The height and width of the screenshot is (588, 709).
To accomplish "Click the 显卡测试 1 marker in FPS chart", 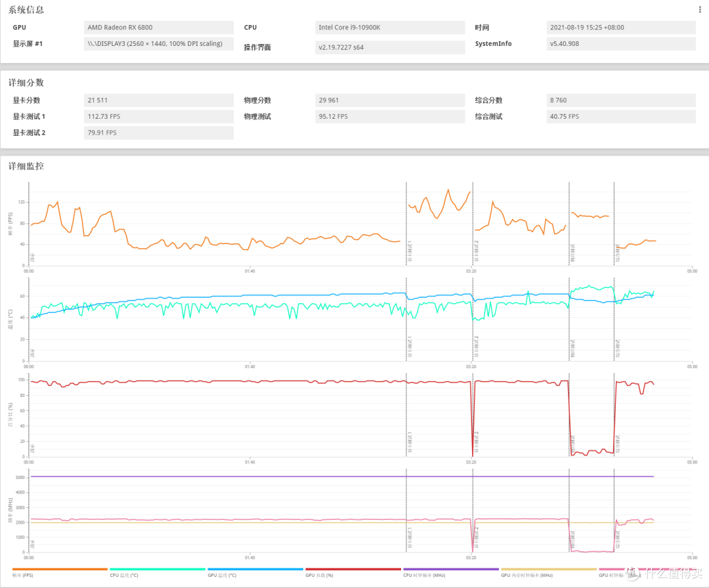I will 410,251.
